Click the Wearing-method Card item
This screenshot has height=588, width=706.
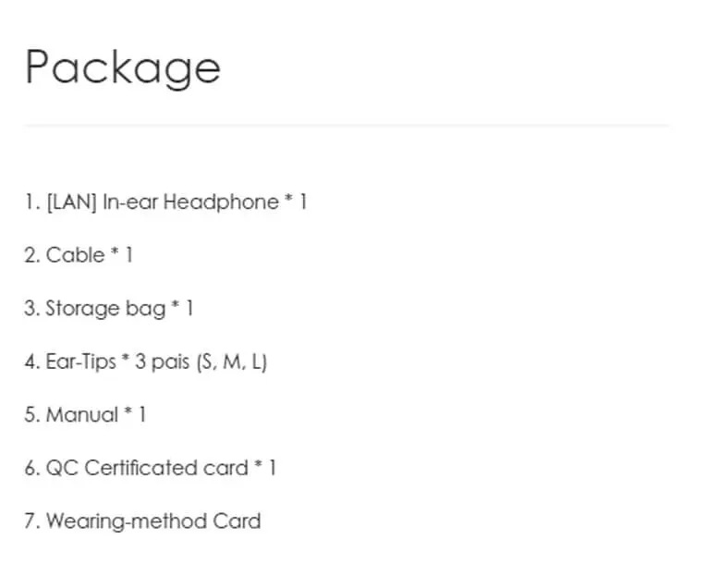142,521
